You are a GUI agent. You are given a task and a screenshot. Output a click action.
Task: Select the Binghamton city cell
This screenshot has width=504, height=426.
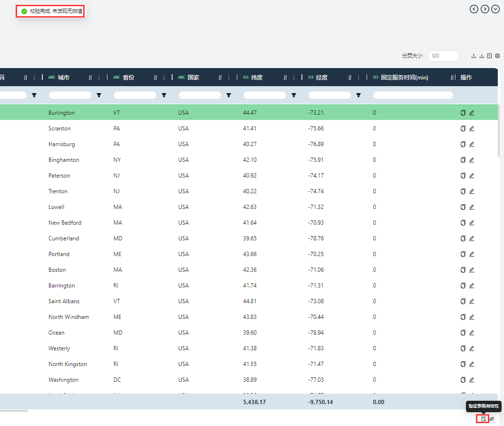pos(64,160)
